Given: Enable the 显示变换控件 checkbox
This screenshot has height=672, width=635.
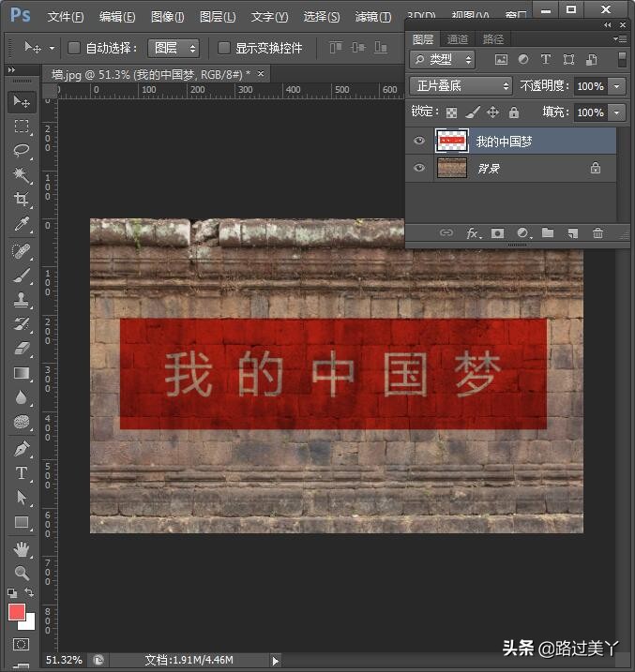Looking at the screenshot, I should [223, 48].
